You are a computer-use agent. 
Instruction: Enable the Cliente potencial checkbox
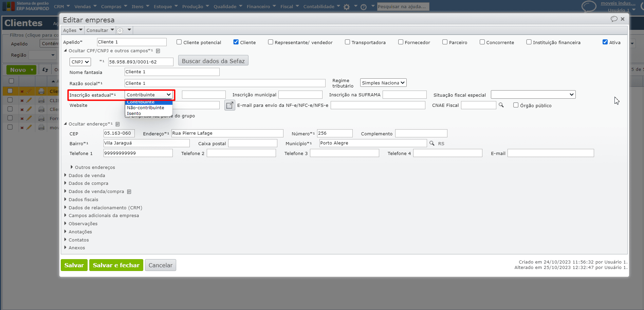pyautogui.click(x=179, y=42)
